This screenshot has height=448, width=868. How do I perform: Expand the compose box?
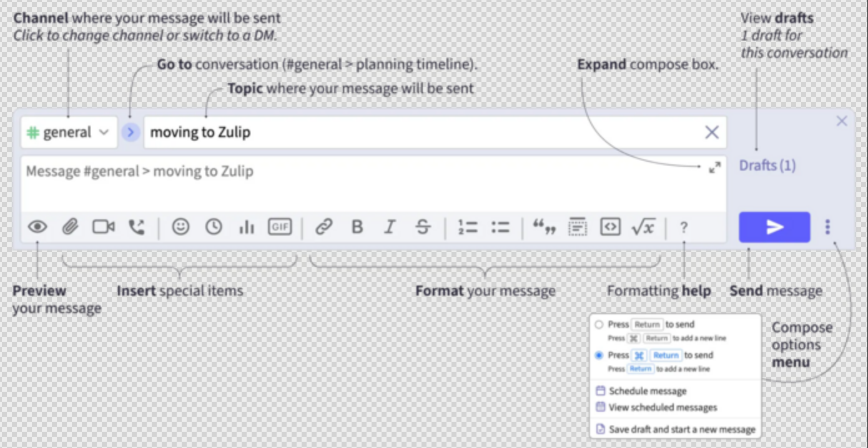(714, 167)
